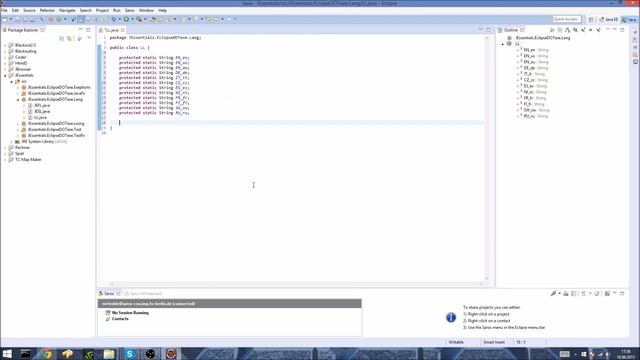
Task: Switch to the Java perspective
Action: click(x=629, y=19)
